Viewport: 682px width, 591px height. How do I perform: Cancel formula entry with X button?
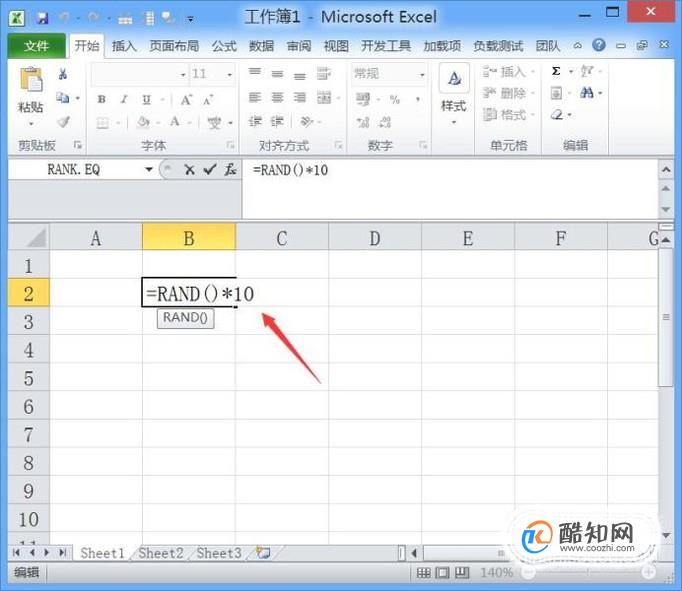pos(189,170)
